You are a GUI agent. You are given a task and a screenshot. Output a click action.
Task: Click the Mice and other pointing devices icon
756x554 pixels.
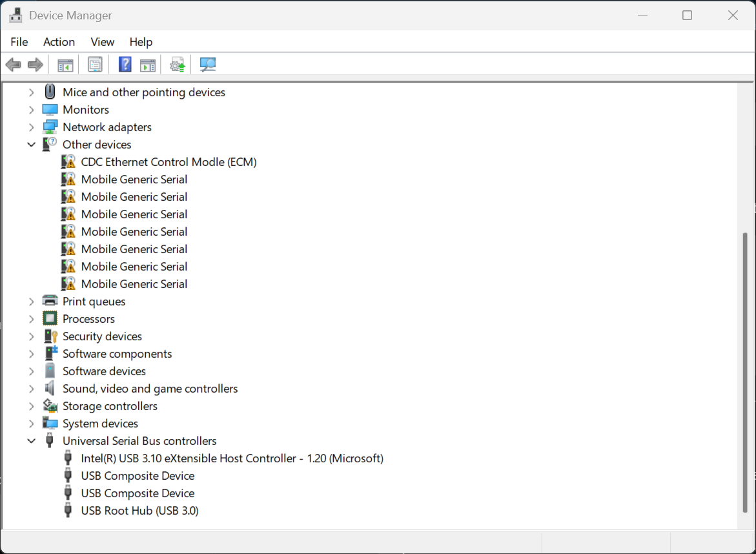click(x=50, y=92)
